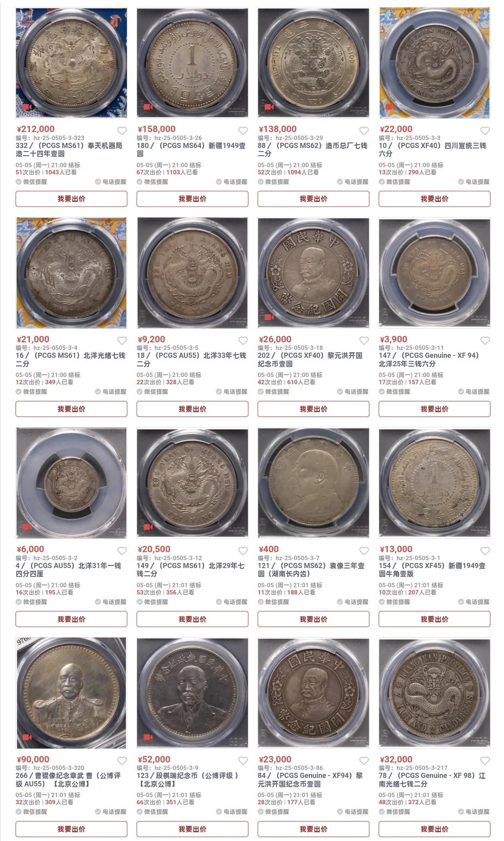
Task: Enable 电话提醒 for 造币总厂七钱二分 lot
Action: [352, 182]
